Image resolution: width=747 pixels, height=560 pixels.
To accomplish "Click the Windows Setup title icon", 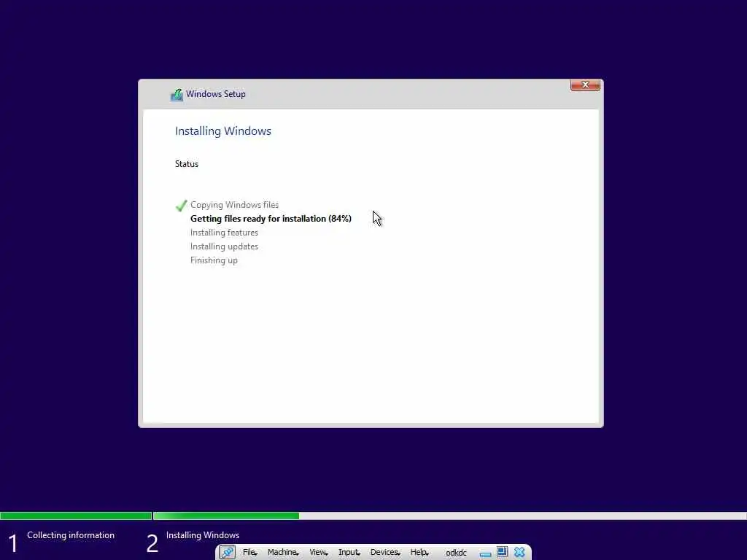I will 177,95.
